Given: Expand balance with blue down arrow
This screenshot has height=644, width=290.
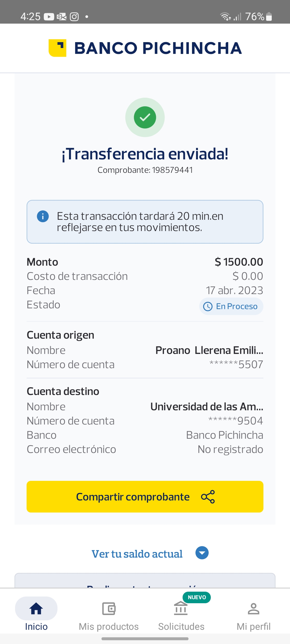Looking at the screenshot, I should (202, 553).
